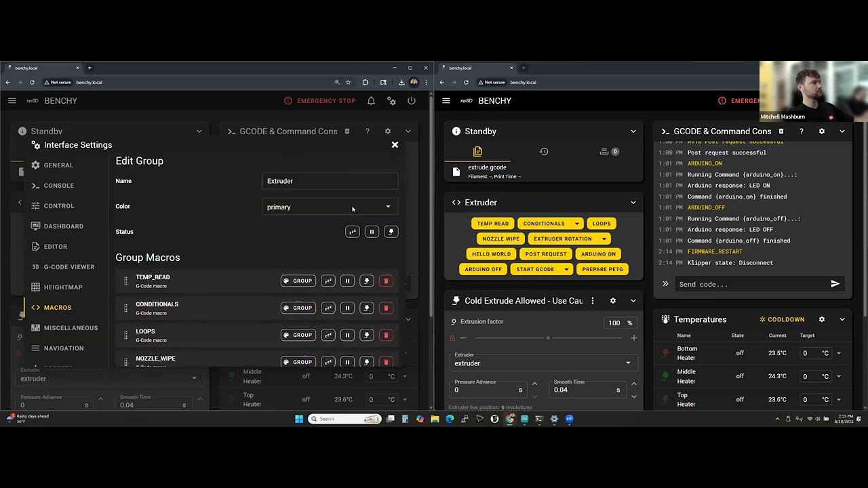The image size is (868, 488).
Task: Open the CONDITIONALS macro parameter dropdown arrow
Action: tap(577, 224)
